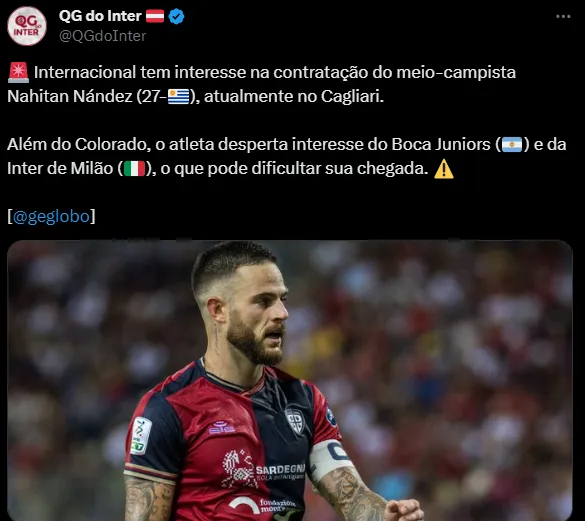Open the attached player photo

tap(290, 380)
